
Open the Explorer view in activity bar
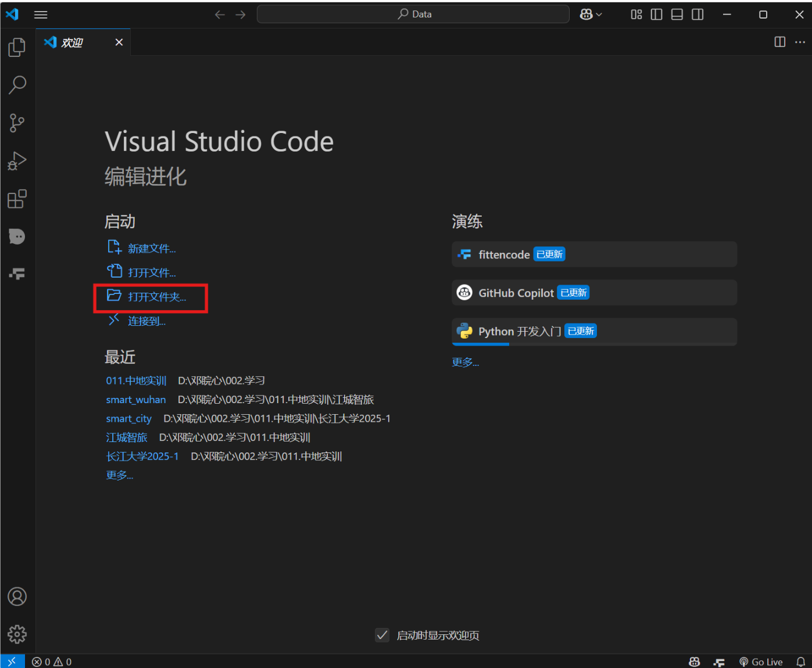click(17, 48)
